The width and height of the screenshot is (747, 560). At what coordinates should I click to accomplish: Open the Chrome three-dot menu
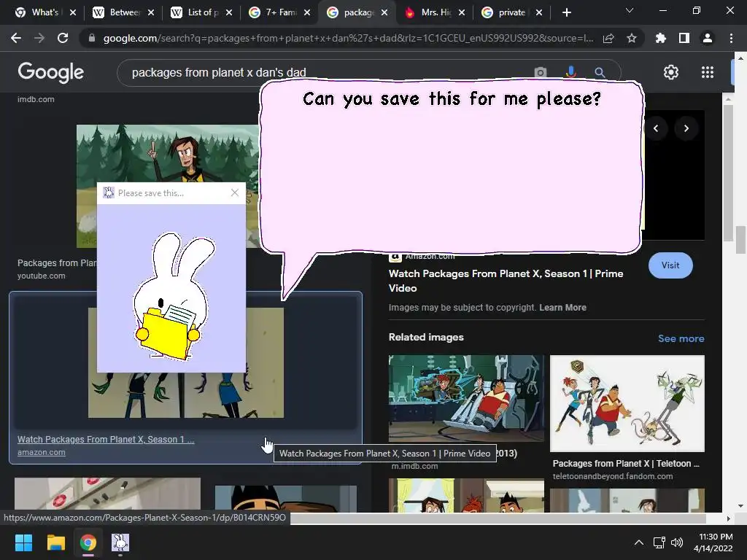pos(731,38)
